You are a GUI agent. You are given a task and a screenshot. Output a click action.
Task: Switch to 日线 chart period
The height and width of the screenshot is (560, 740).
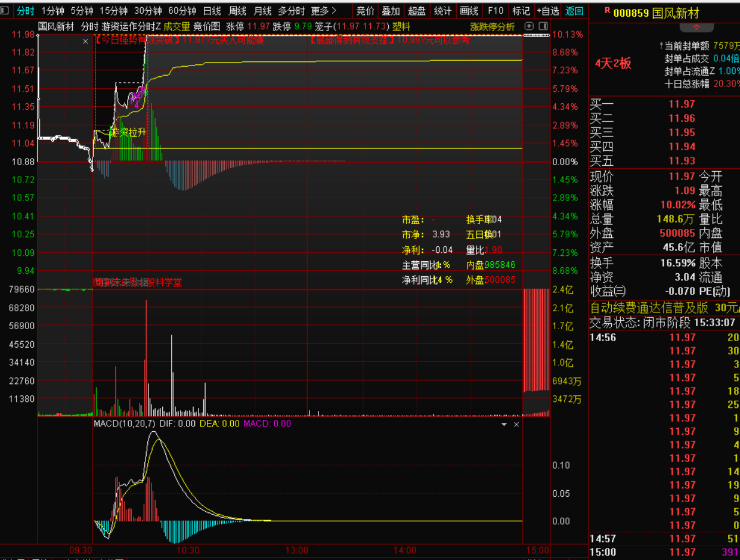pyautogui.click(x=212, y=11)
